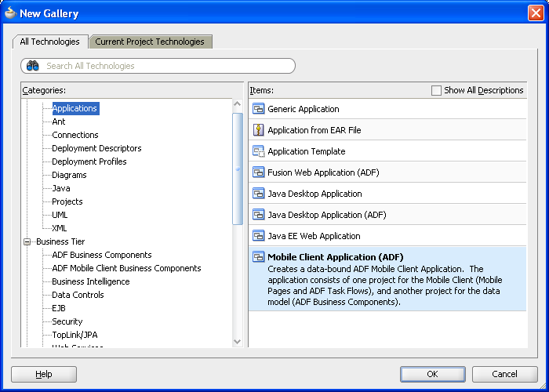The image size is (549, 392).
Task: Select the Business Tier node label
Action: coord(60,241)
